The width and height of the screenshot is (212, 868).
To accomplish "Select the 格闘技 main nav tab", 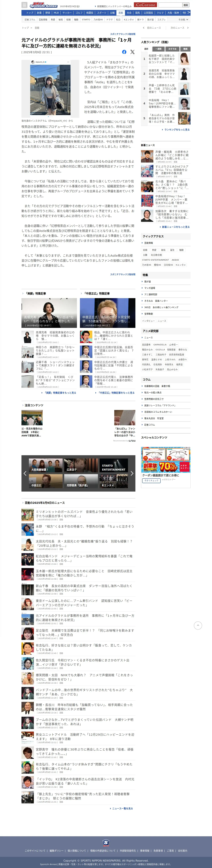I will (x=90, y=13).
